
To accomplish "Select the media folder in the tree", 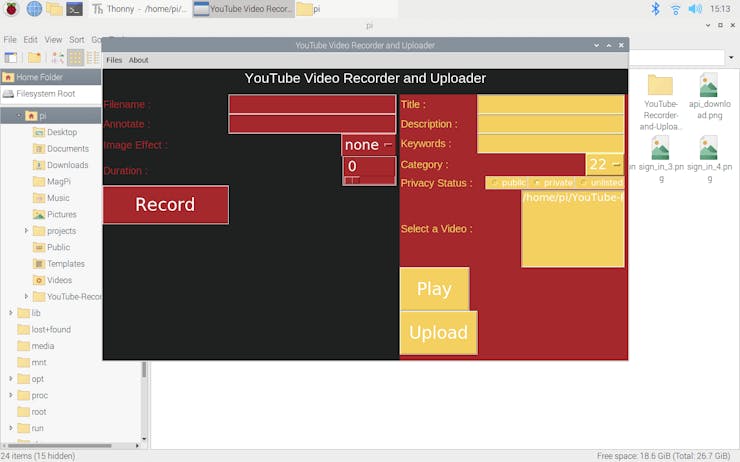I will pyautogui.click(x=36, y=346).
